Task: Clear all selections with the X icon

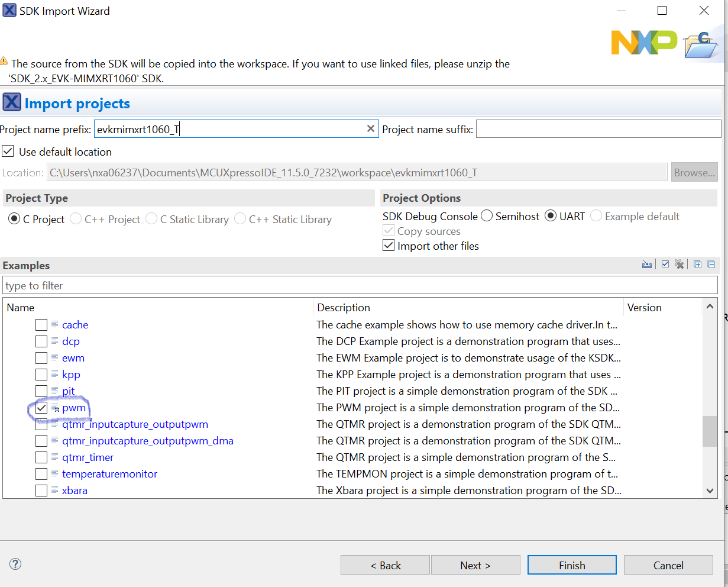Action: (679, 265)
